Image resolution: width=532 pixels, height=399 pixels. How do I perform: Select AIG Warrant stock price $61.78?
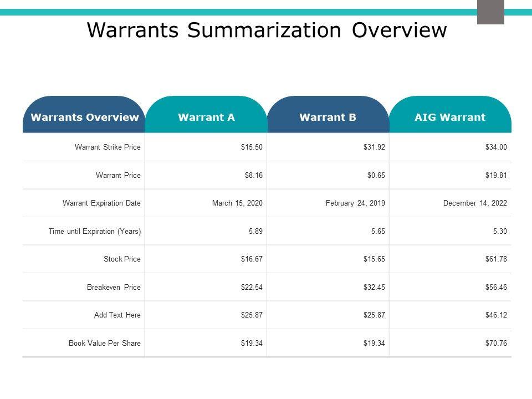(495, 259)
